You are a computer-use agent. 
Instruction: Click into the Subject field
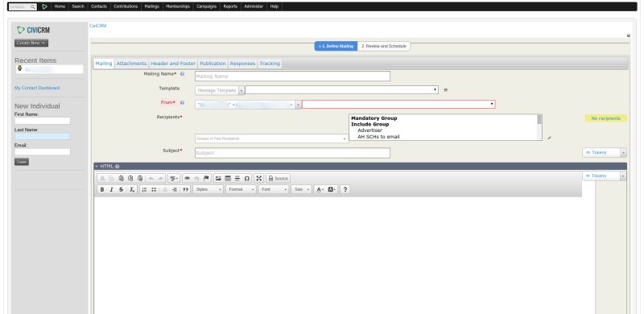[292, 153]
